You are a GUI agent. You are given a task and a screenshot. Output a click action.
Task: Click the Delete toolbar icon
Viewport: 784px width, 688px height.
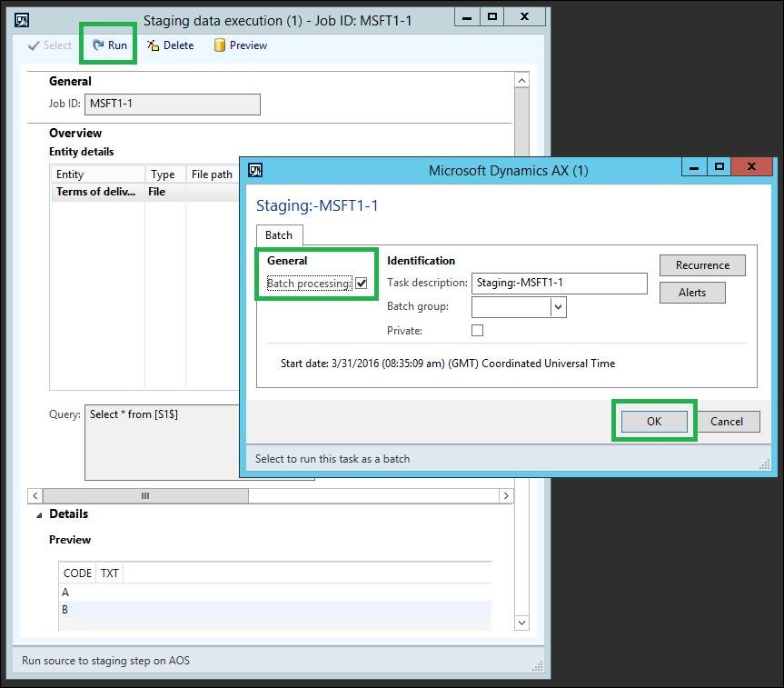(x=154, y=45)
